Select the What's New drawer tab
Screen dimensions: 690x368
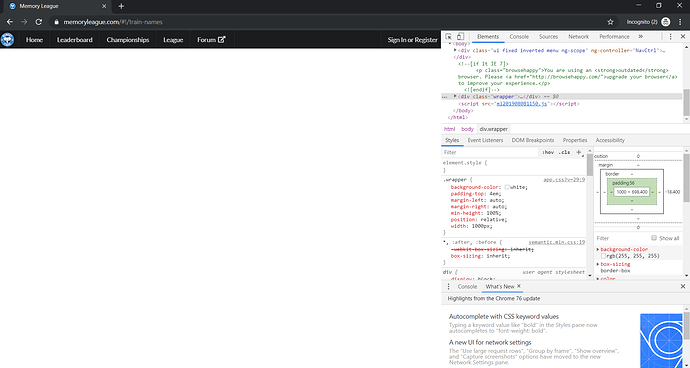click(x=500, y=287)
